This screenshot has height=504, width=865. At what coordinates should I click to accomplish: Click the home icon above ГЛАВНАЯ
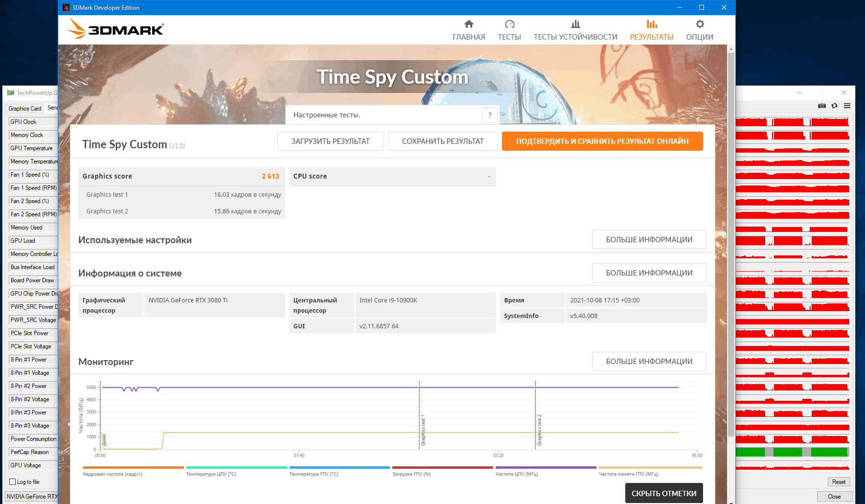(469, 24)
